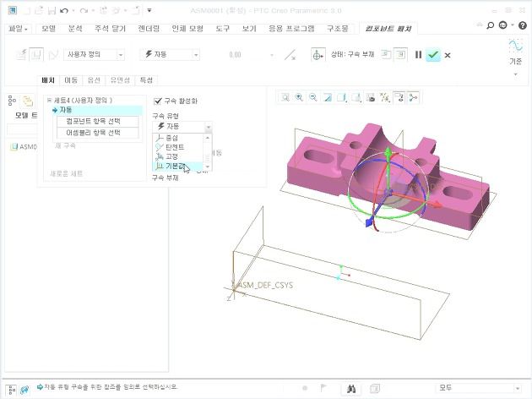Collapse the 세트4 (사용자 정의) tree node
The height and width of the screenshot is (399, 532).
(x=49, y=101)
